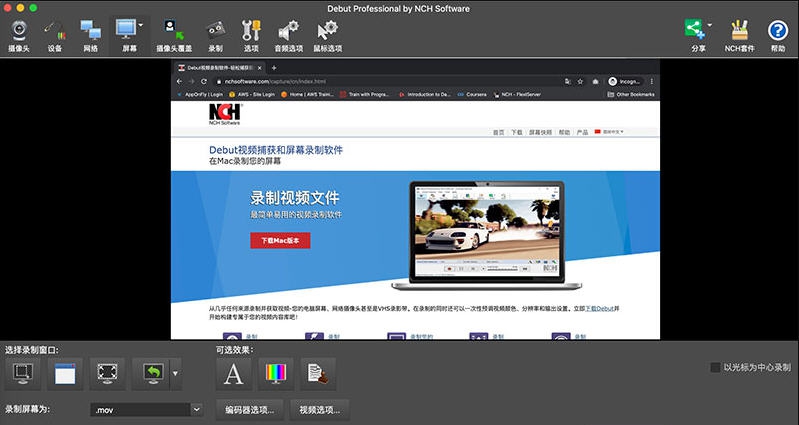The image size is (799, 425).
Task: Open the 分享 (share) dropdown arrow
Action: (709, 25)
